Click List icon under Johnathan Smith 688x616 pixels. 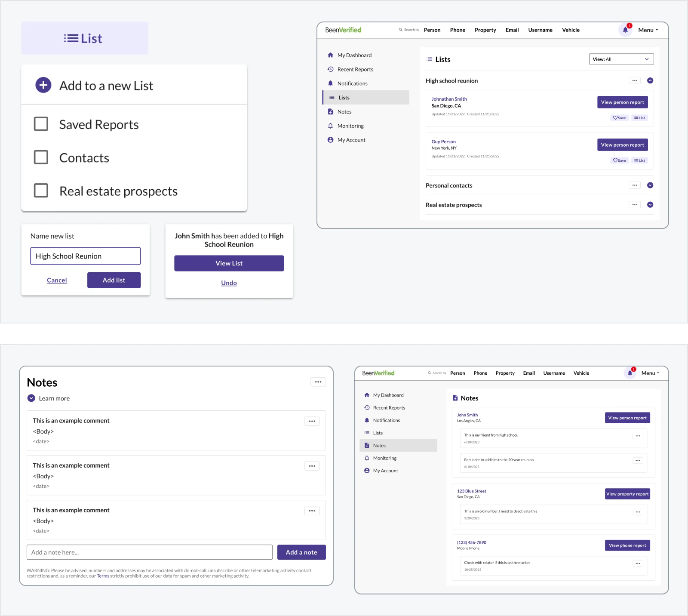[640, 118]
